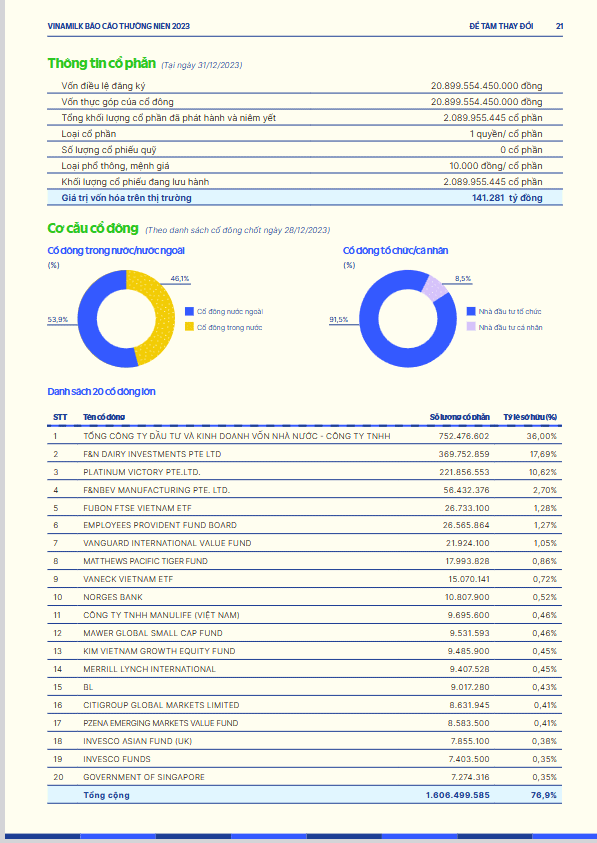Click the 'Tỷ lệ sở hữu (%)' column header

[530, 417]
